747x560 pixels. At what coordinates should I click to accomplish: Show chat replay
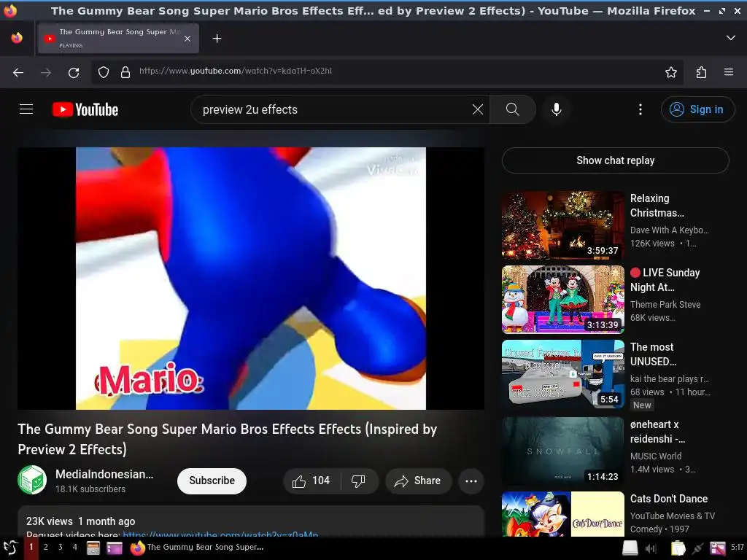[615, 160]
